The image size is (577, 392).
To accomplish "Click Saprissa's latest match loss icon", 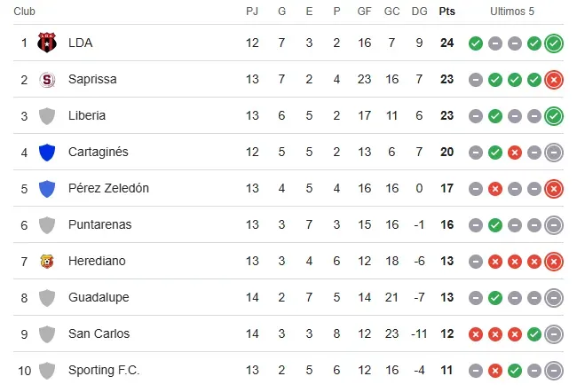I will coord(554,79).
